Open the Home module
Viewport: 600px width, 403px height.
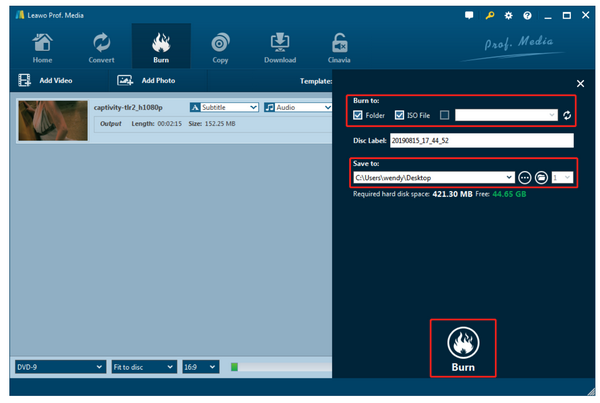42,47
